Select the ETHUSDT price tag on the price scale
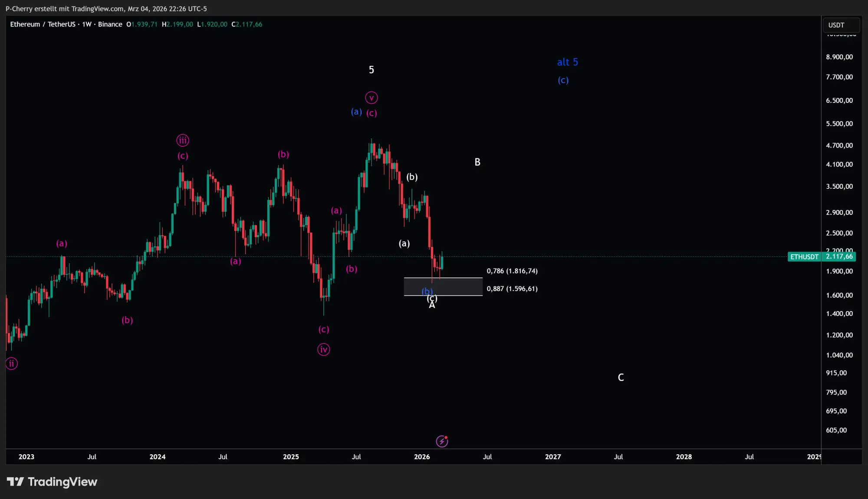The height and width of the screenshot is (499, 868). point(804,256)
